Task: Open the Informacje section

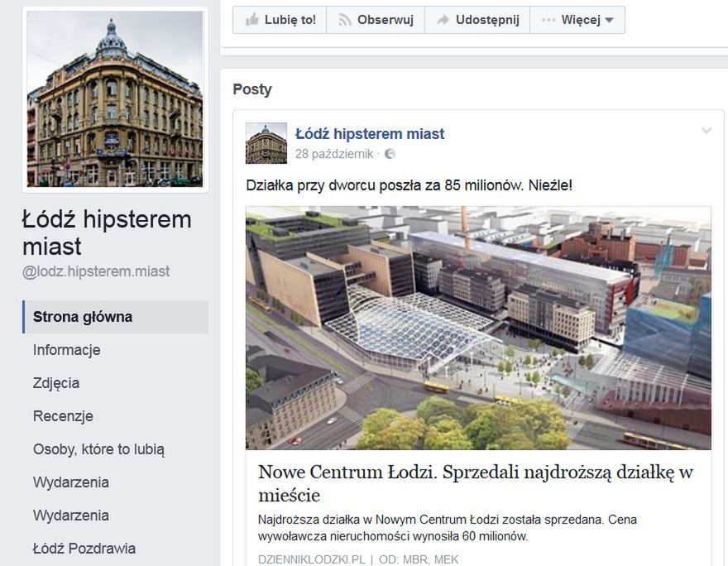Action: [66, 350]
